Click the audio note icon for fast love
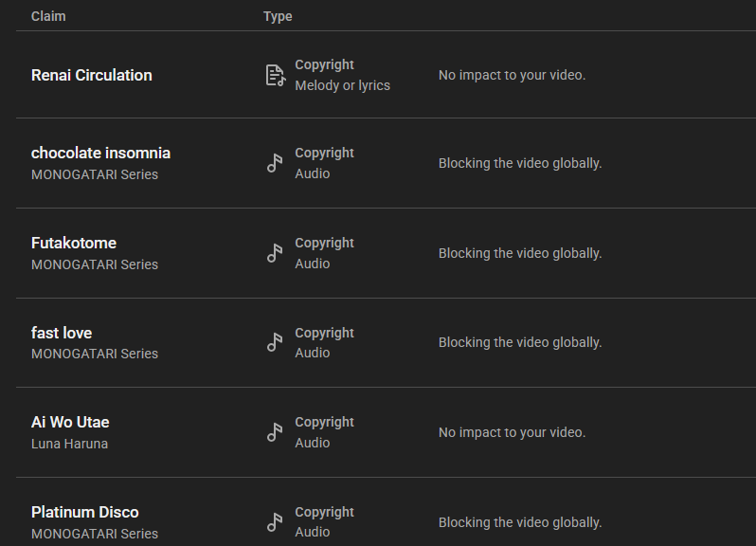The width and height of the screenshot is (756, 546). point(275,342)
